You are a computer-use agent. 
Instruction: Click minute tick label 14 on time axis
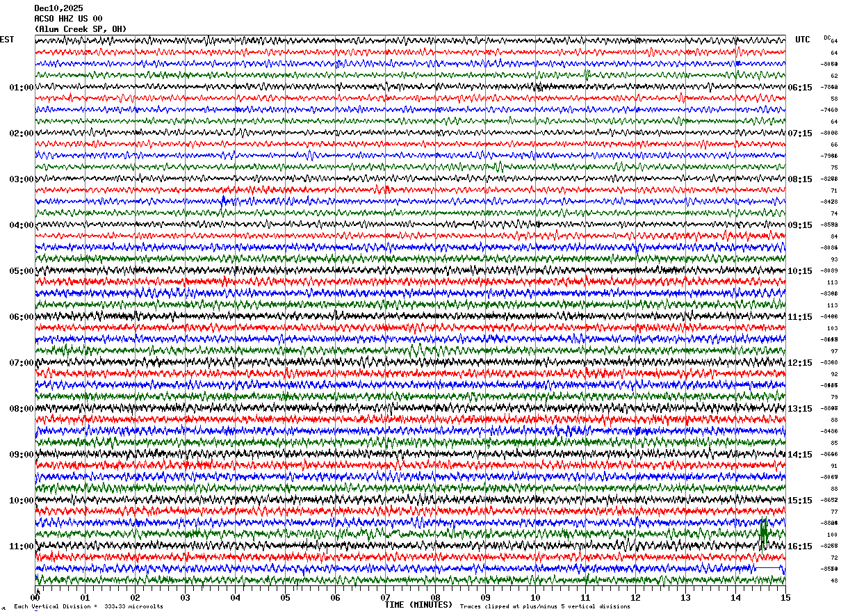(736, 597)
